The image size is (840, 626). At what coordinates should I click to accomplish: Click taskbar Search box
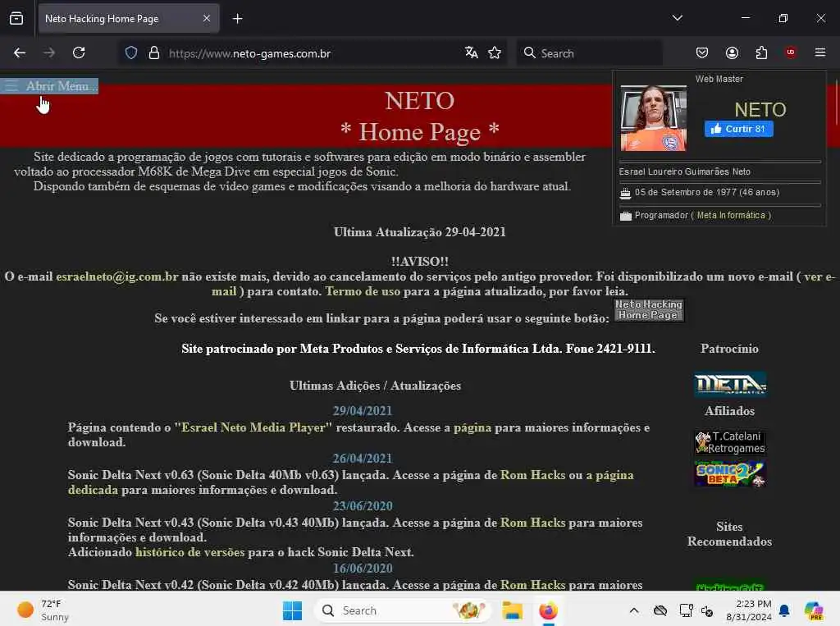pyautogui.click(x=403, y=610)
